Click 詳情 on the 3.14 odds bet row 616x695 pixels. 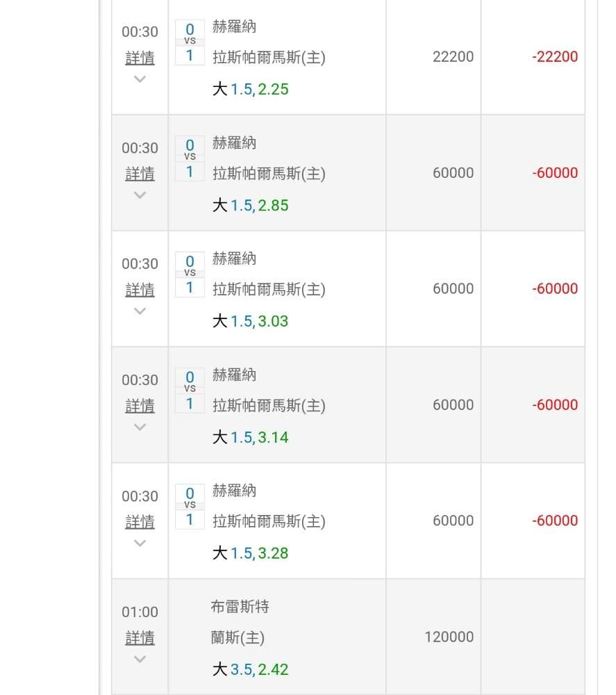coord(140,406)
